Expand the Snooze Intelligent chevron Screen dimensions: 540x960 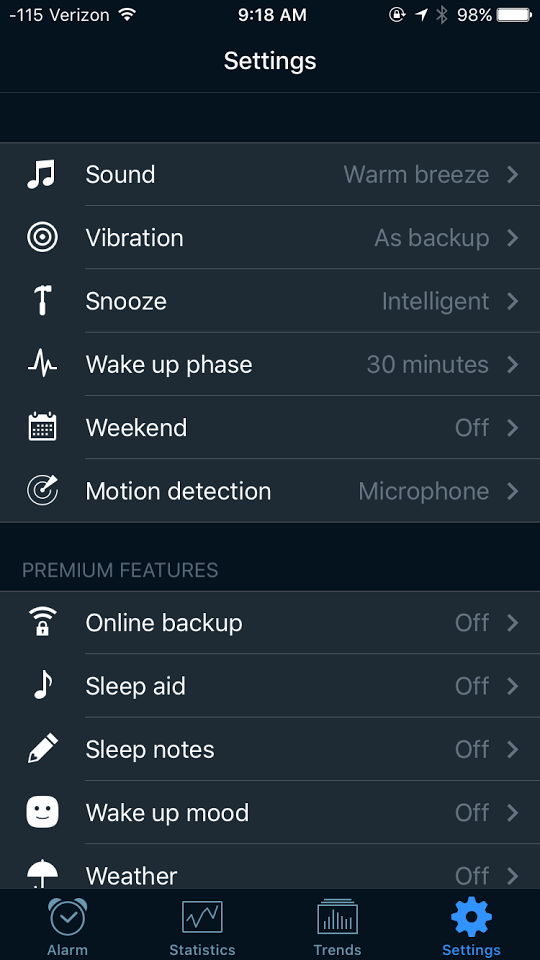[x=513, y=301]
